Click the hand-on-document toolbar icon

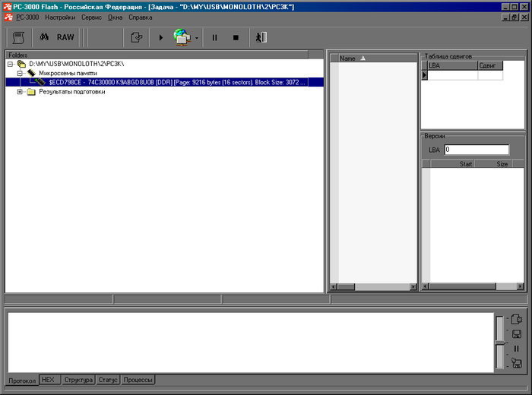point(137,36)
